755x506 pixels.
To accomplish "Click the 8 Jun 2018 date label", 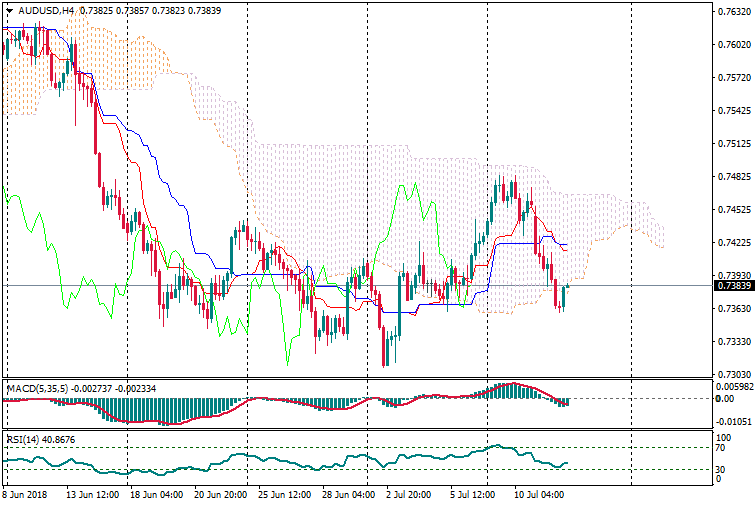I will [x=27, y=494].
